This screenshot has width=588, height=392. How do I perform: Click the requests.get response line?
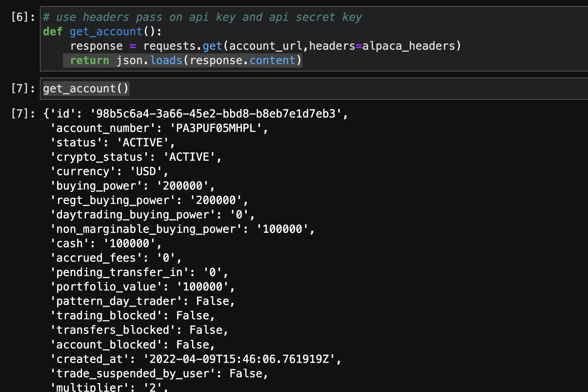(265, 46)
